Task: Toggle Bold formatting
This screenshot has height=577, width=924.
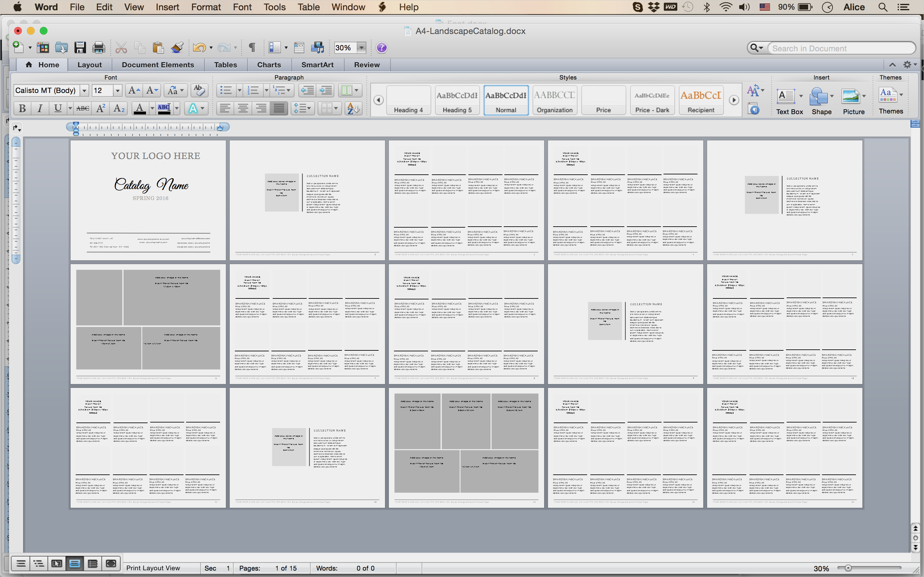Action: [x=22, y=108]
